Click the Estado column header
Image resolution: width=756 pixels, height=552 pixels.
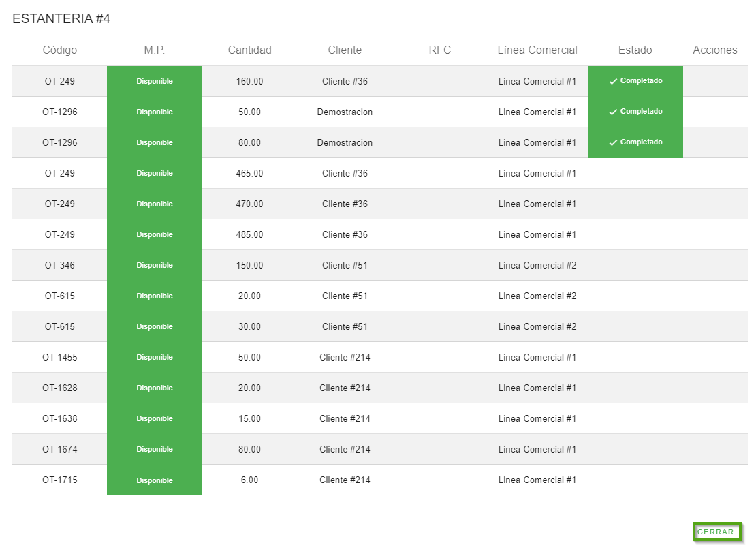635,50
